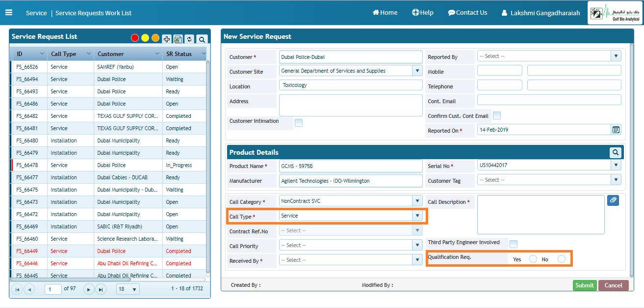Open the Call Priority dropdown

tap(417, 245)
